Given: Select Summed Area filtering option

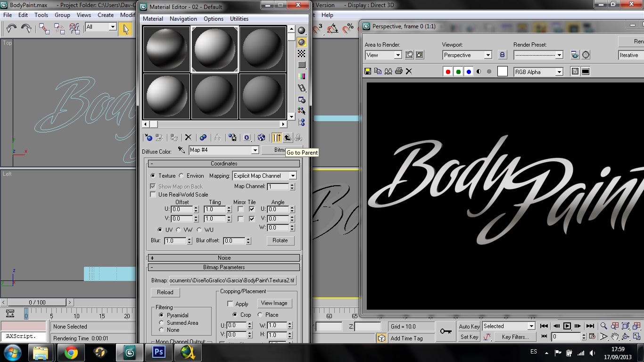Looking at the screenshot, I should (162, 323).
